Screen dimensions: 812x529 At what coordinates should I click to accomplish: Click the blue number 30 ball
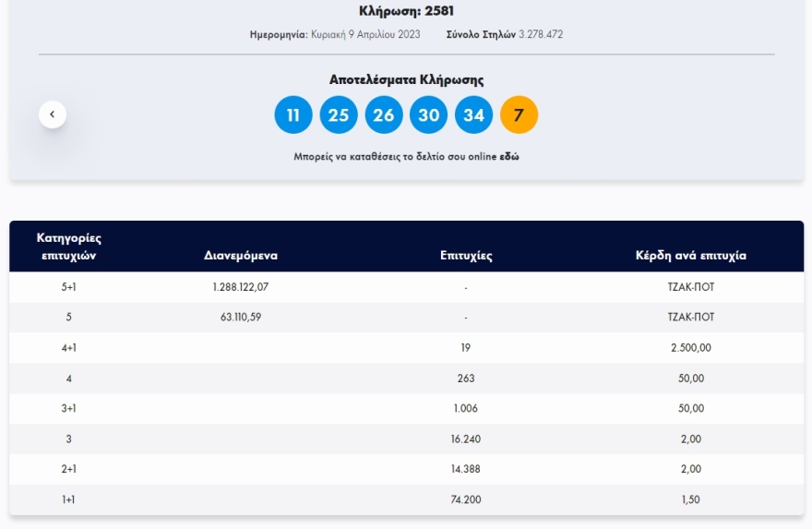pos(429,115)
